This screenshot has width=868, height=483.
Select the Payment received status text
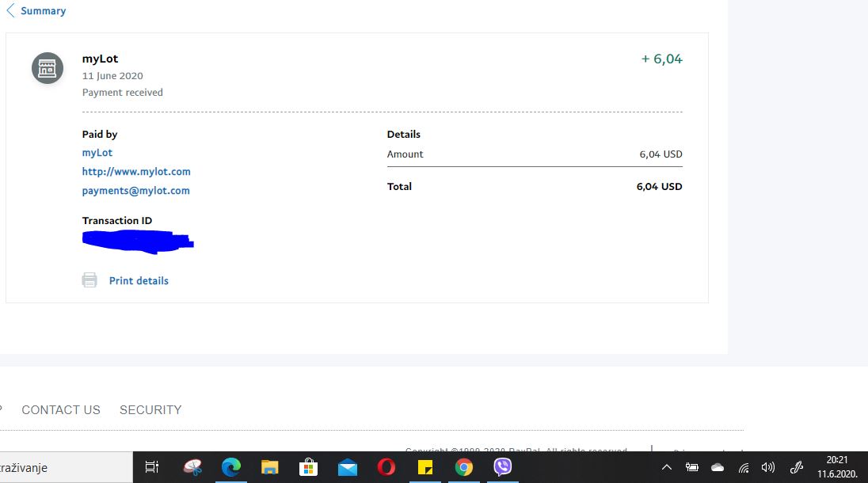point(122,93)
